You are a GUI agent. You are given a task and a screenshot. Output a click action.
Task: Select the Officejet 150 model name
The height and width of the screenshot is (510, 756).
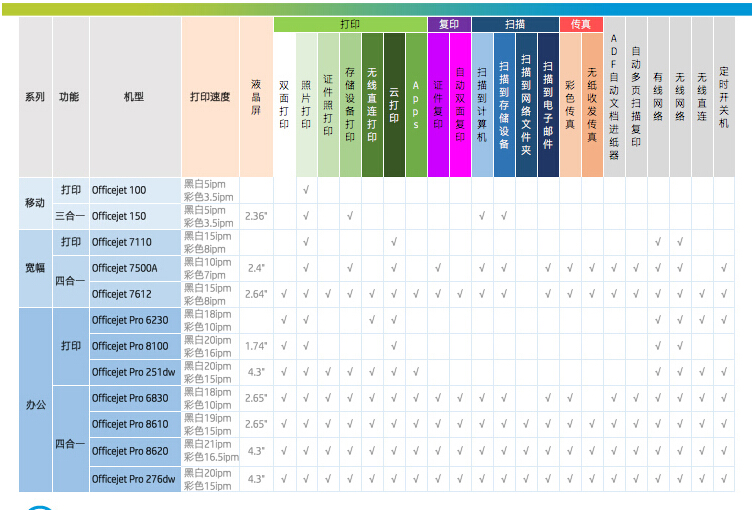(x=119, y=216)
